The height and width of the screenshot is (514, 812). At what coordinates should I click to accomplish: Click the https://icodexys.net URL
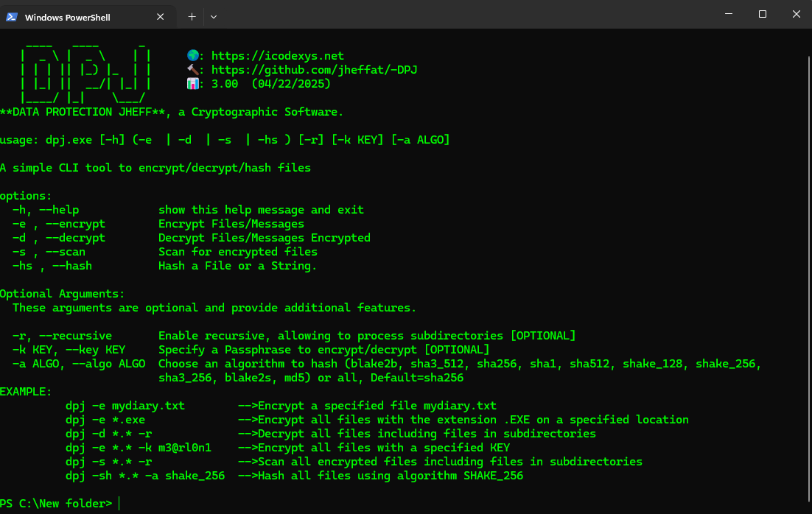(277, 56)
